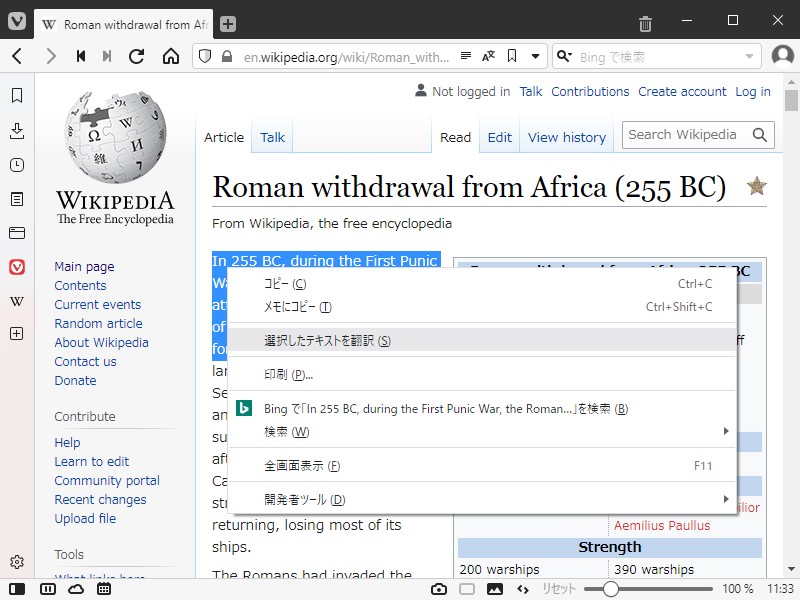Select 全画面表示 (F) menu entry
This screenshot has width=800, height=600.
click(x=481, y=465)
